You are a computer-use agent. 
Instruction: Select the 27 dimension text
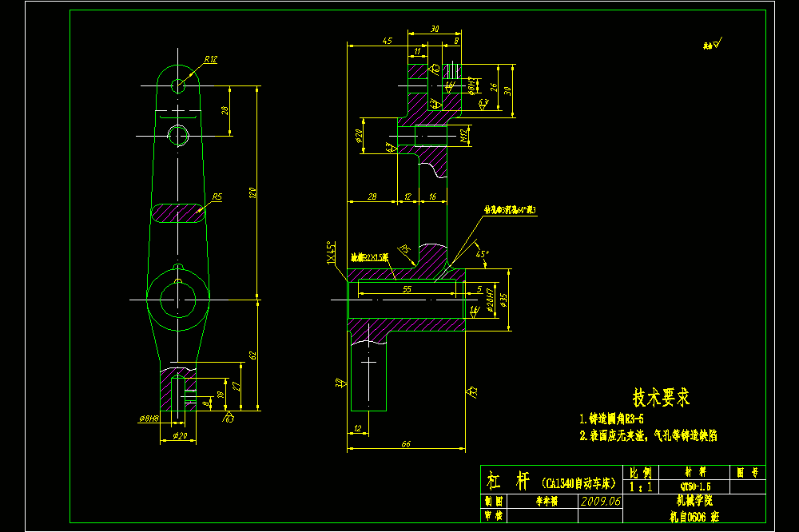(x=236, y=387)
